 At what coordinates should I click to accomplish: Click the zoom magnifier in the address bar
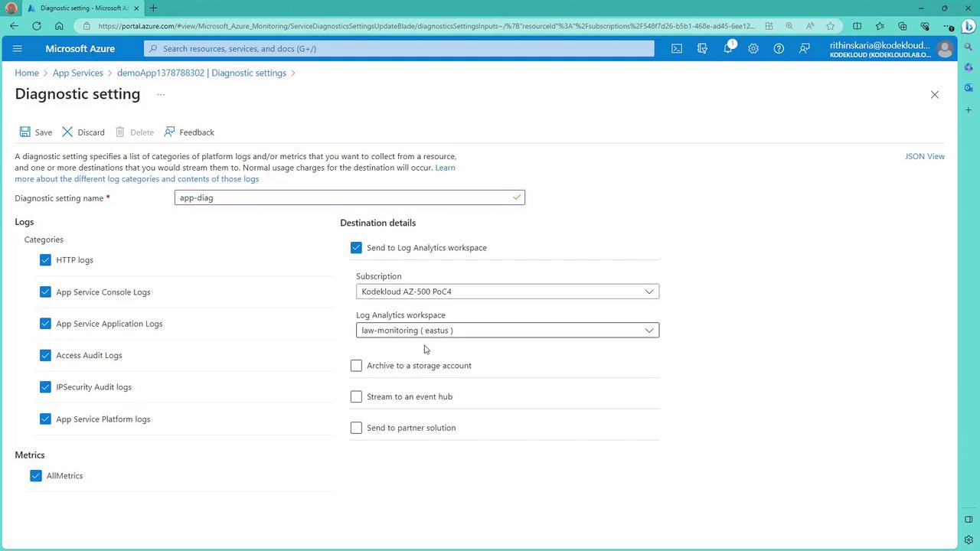pos(789,26)
